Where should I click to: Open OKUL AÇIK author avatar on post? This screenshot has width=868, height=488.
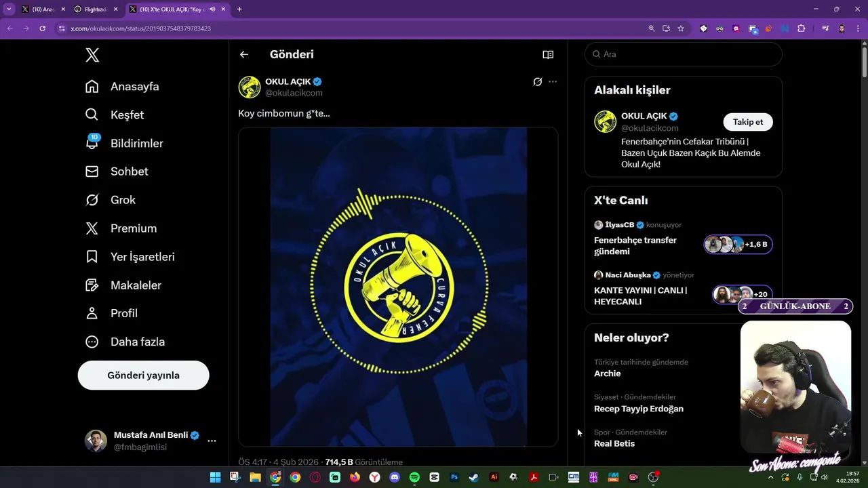tap(250, 87)
